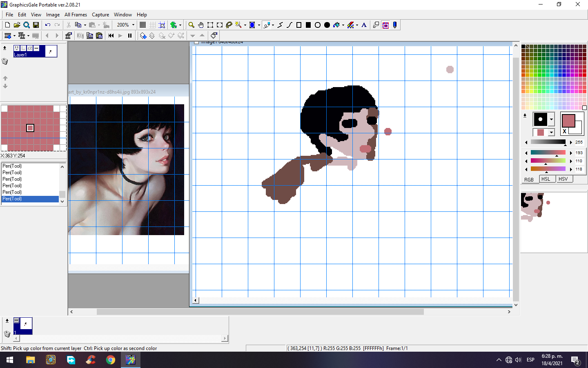Select the Curve tool
588x368 pixels.
point(290,25)
